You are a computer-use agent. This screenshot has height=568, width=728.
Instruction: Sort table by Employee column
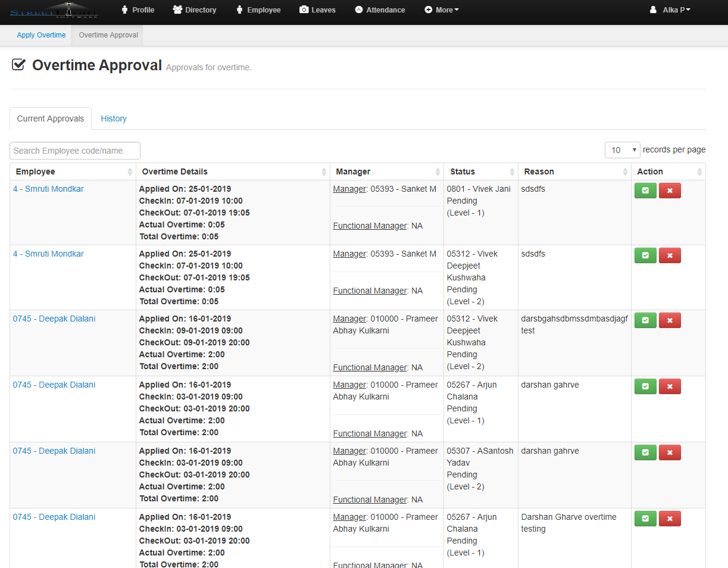point(73,171)
